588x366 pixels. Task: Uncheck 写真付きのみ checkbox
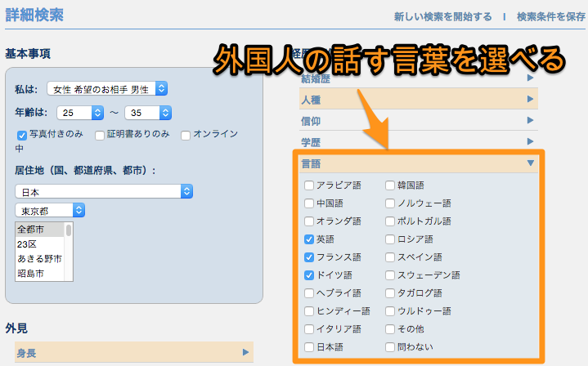(22, 136)
